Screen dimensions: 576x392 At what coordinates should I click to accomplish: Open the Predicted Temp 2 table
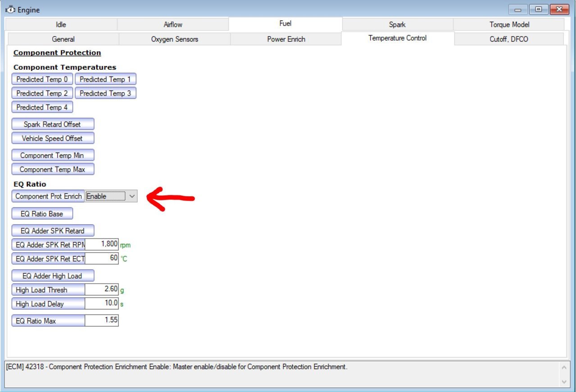click(x=42, y=93)
